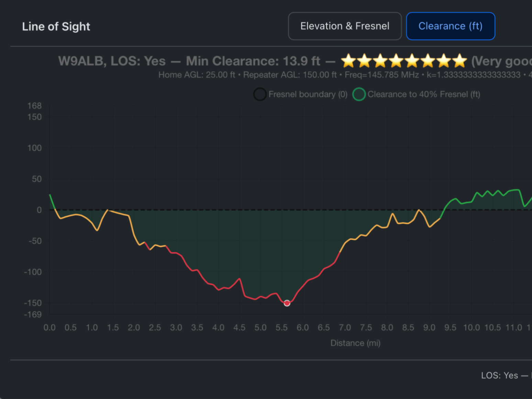Click the LOS: Yes footer text
The width and height of the screenshot is (532, 399).
coord(499,375)
